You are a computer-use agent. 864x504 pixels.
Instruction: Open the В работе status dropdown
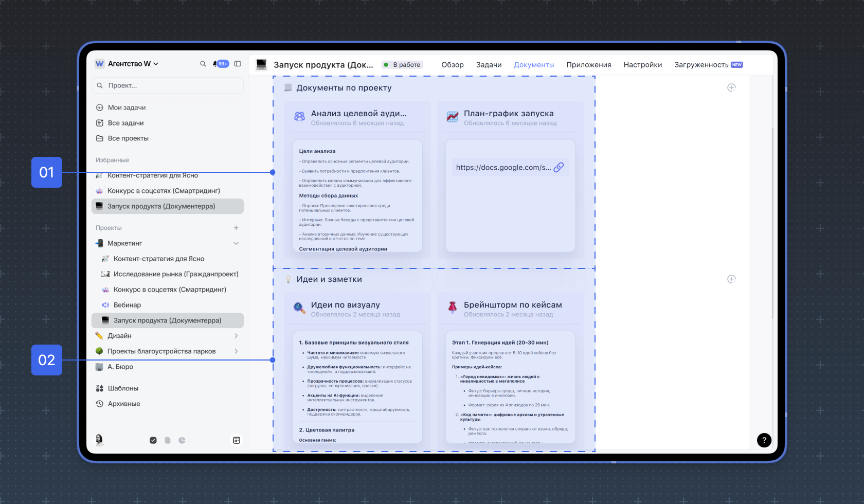pyautogui.click(x=402, y=65)
